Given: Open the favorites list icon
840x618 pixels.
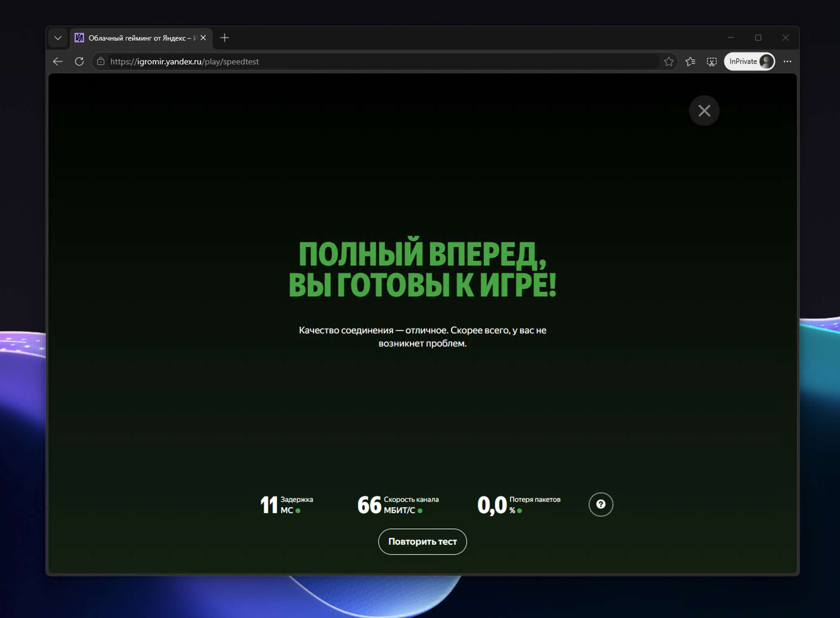Looking at the screenshot, I should 690,62.
